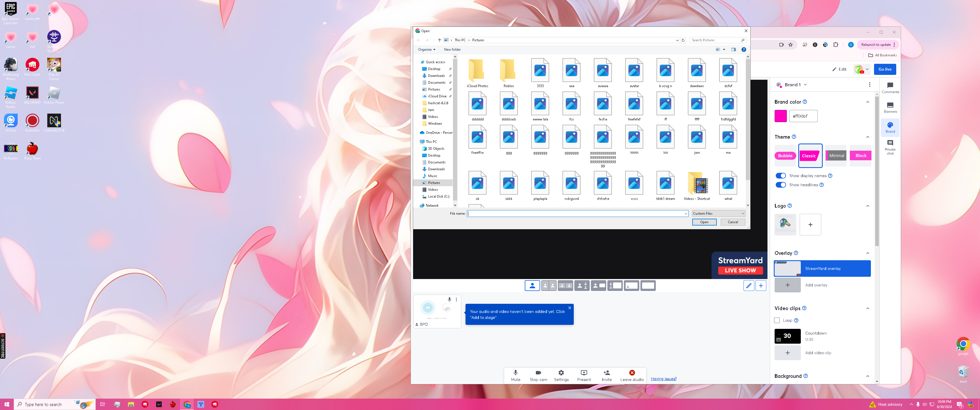Collapse the Brand color section
This screenshot has width=980, height=410.
click(868, 102)
